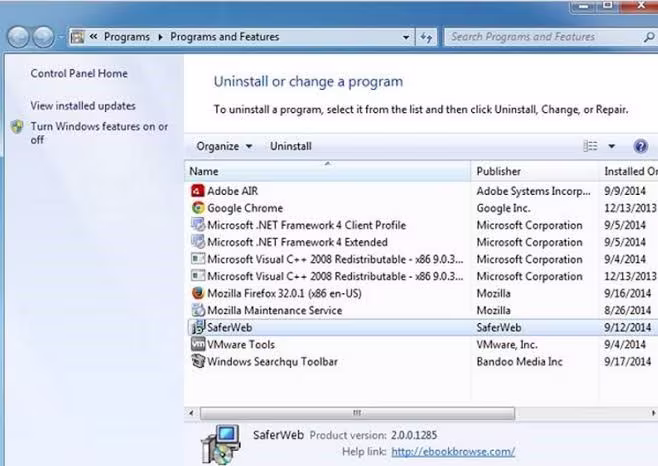Click the horizontal scrollbar thumb
Image resolution: width=658 pixels, height=466 pixels.
coord(358,413)
